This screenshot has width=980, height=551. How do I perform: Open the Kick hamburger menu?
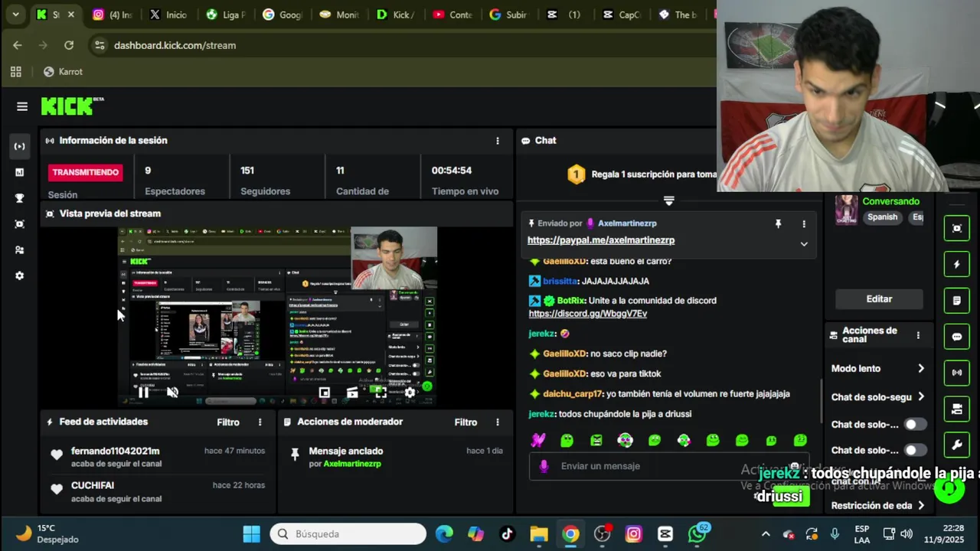[21, 106]
